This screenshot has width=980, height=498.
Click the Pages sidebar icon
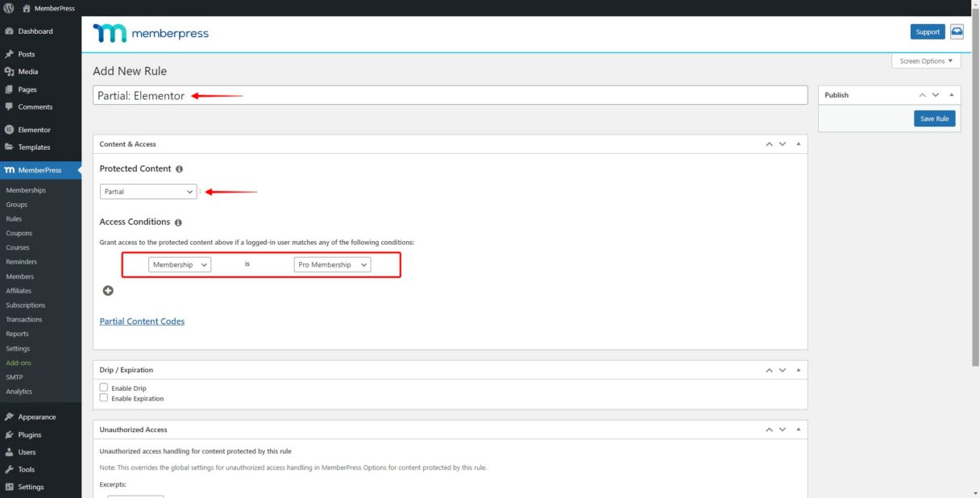click(9, 89)
